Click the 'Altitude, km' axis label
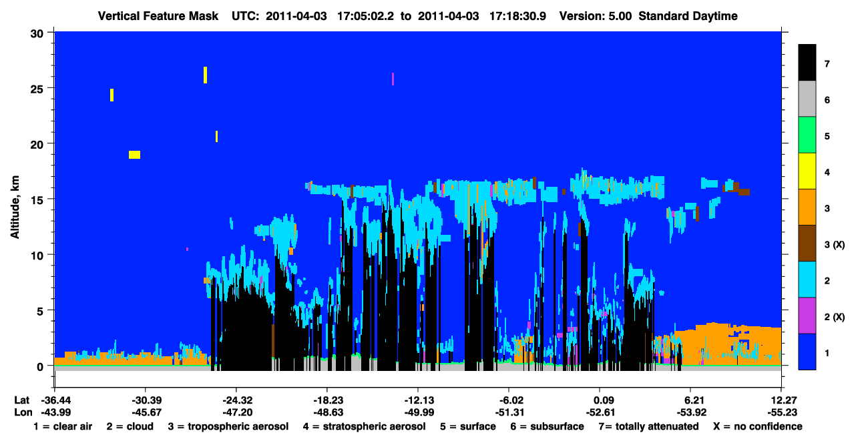This screenshot has height=445, width=868. (14, 207)
